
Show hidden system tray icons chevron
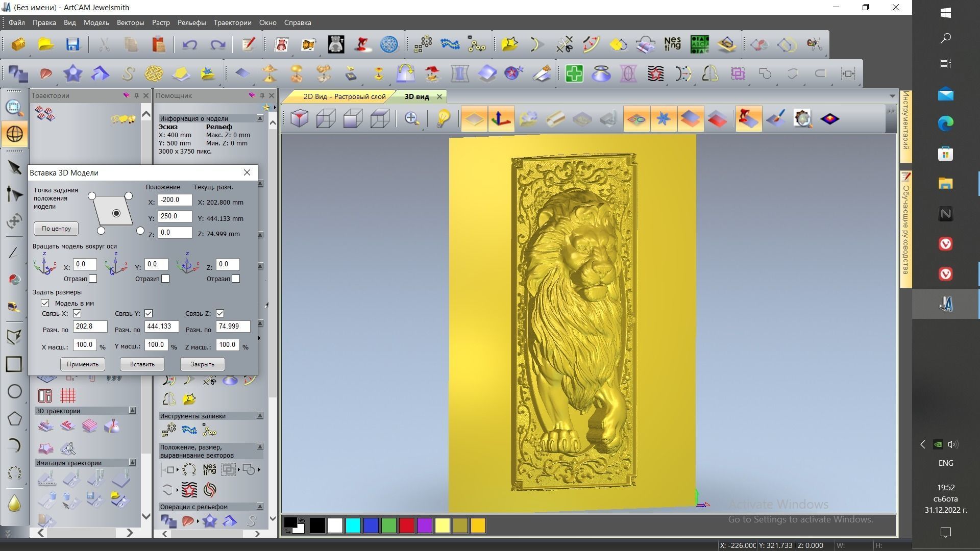click(922, 444)
